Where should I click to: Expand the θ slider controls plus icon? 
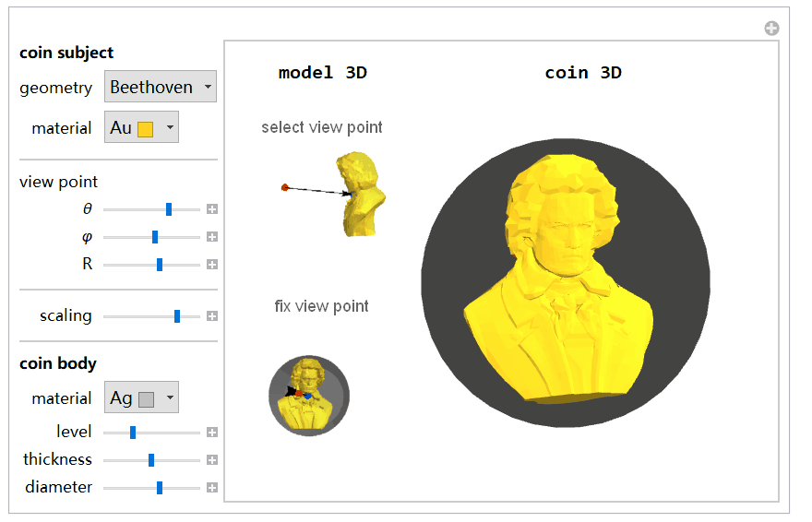tap(212, 209)
